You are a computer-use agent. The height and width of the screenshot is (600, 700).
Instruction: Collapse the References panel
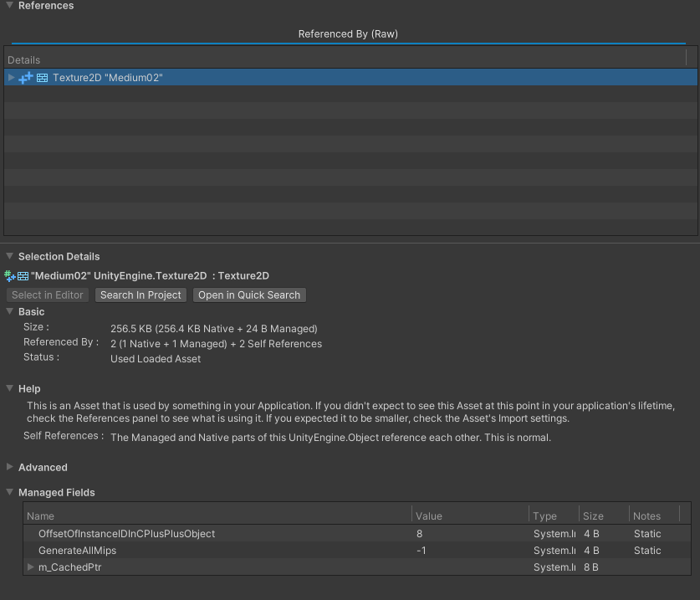coord(8,6)
